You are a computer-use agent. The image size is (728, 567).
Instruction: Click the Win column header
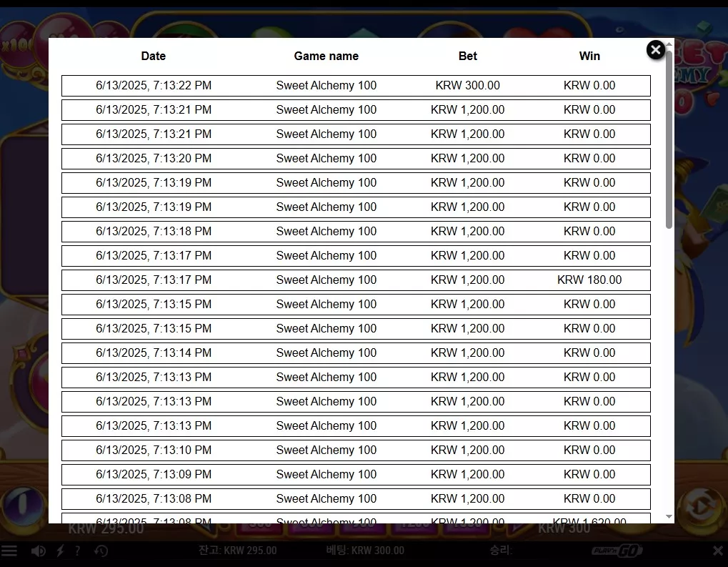click(x=589, y=56)
